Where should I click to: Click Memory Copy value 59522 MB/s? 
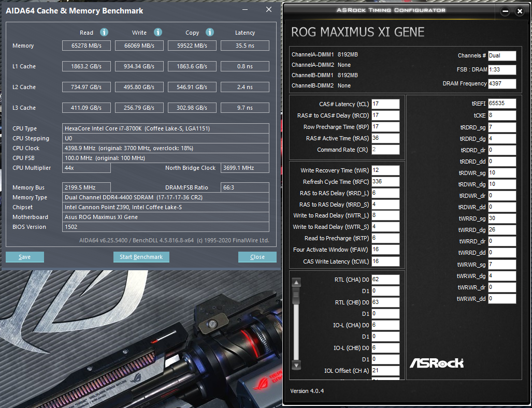192,46
